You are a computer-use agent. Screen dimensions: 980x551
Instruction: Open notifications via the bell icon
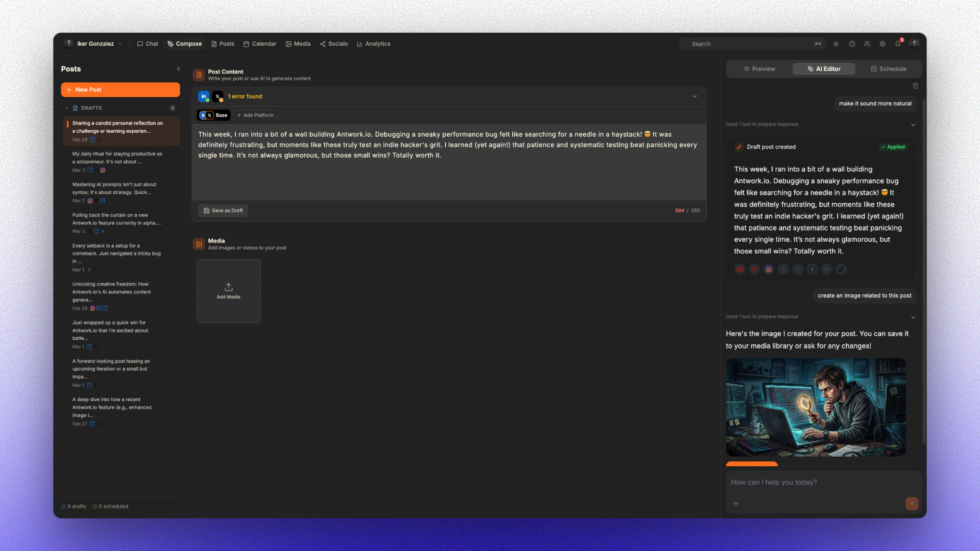(898, 44)
